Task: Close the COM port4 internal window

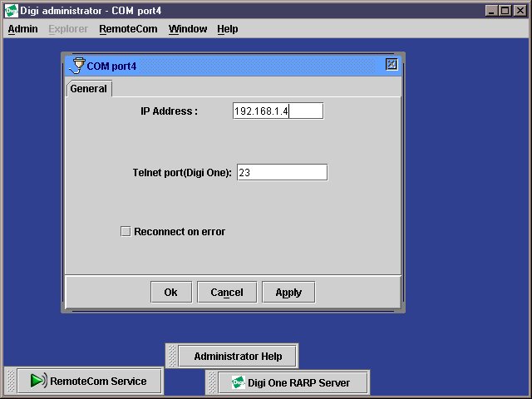Action: tap(392, 65)
